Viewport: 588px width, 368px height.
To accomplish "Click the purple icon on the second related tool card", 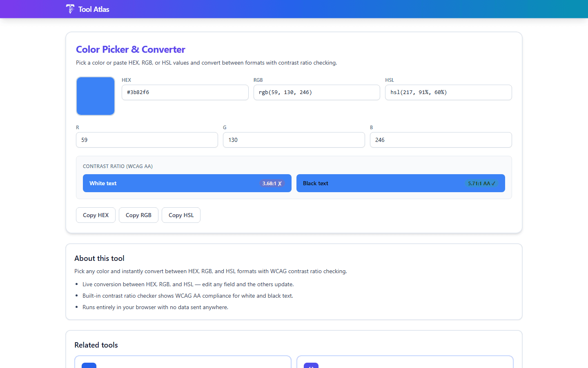I will [x=311, y=365].
